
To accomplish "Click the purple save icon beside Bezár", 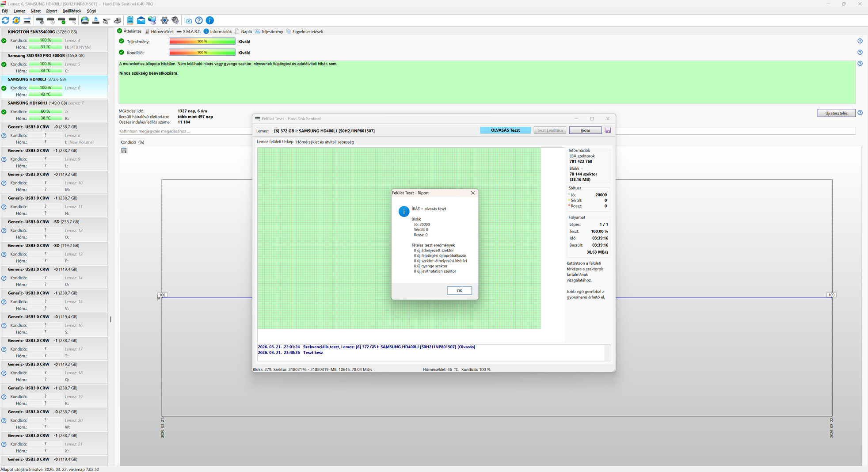I will tap(608, 130).
